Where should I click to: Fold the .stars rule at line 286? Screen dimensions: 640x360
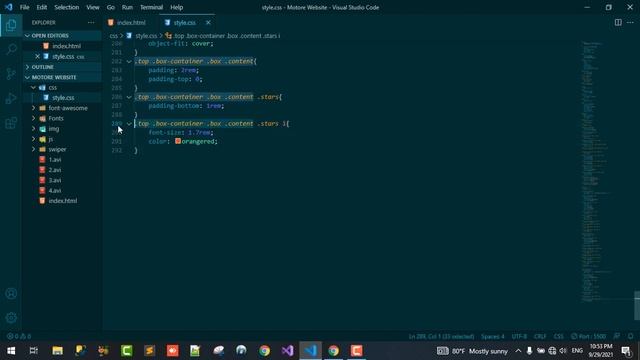[x=129, y=97]
